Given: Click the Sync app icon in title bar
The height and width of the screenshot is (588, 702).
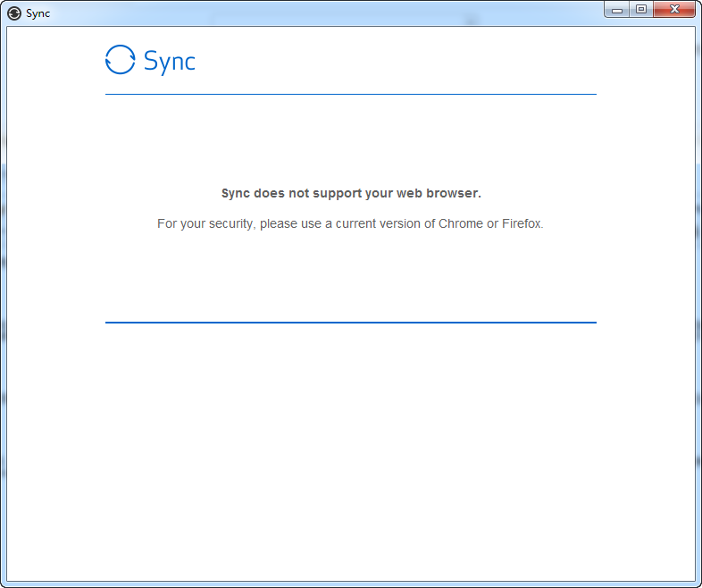Looking at the screenshot, I should point(14,13).
